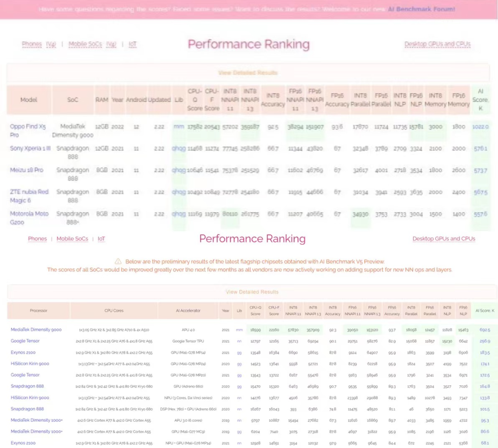
Task: Click the AI Accelerator column header
Action: (x=187, y=311)
